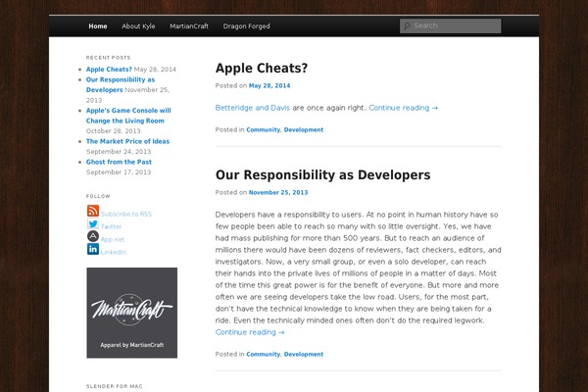Click 'Development' category under Apple Cheats? post
Viewport: 588px width, 392px height.
[x=304, y=129]
